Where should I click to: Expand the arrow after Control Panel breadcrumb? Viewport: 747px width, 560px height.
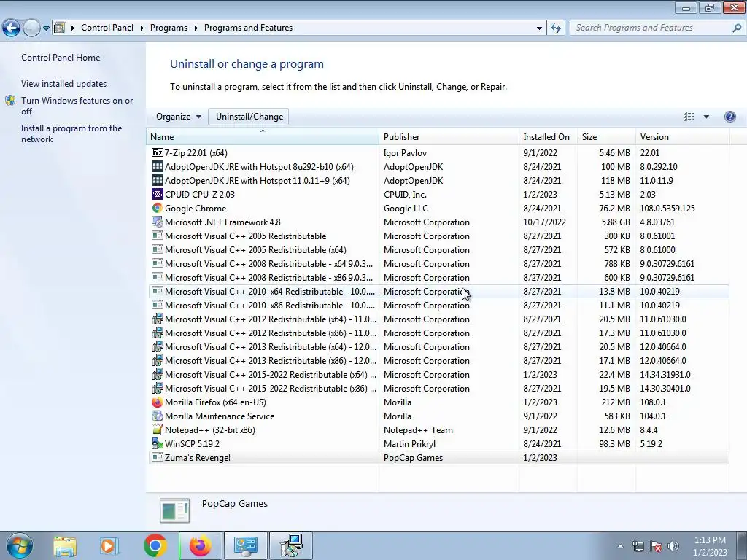pyautogui.click(x=142, y=28)
